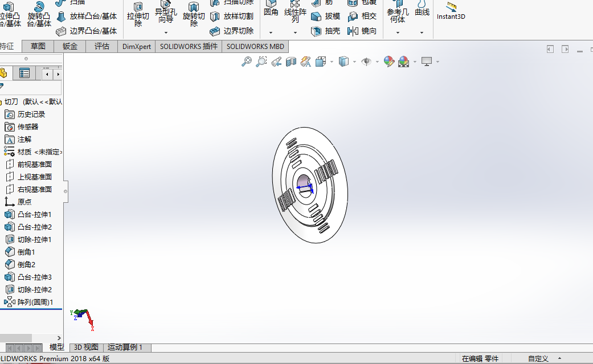Switch to the 草图 (Sketch) tab

coord(38,47)
